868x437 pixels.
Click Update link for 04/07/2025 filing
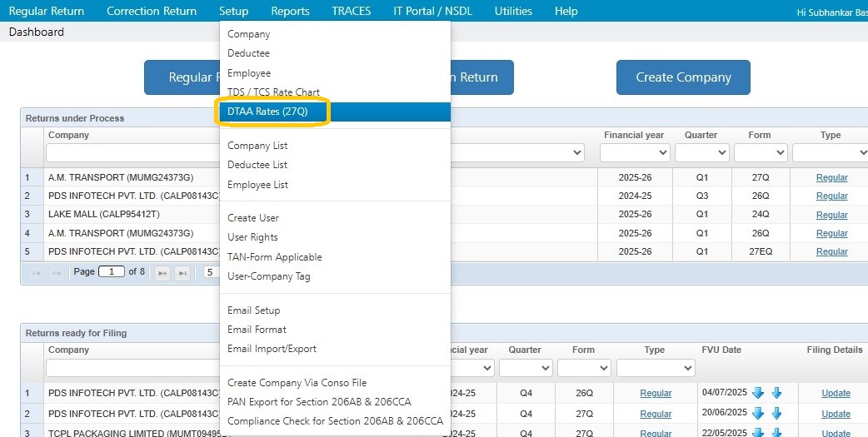(836, 393)
